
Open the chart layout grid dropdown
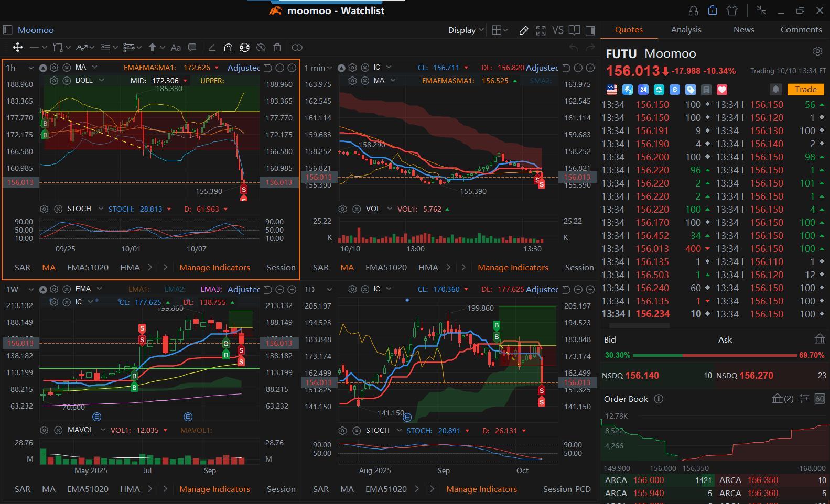(x=500, y=30)
